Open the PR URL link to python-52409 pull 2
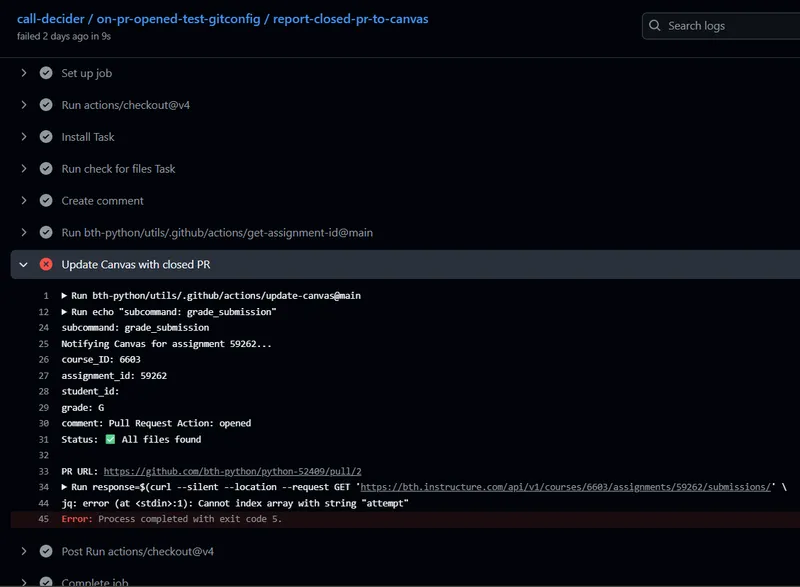Screen dimensions: 800x587 pos(232,471)
